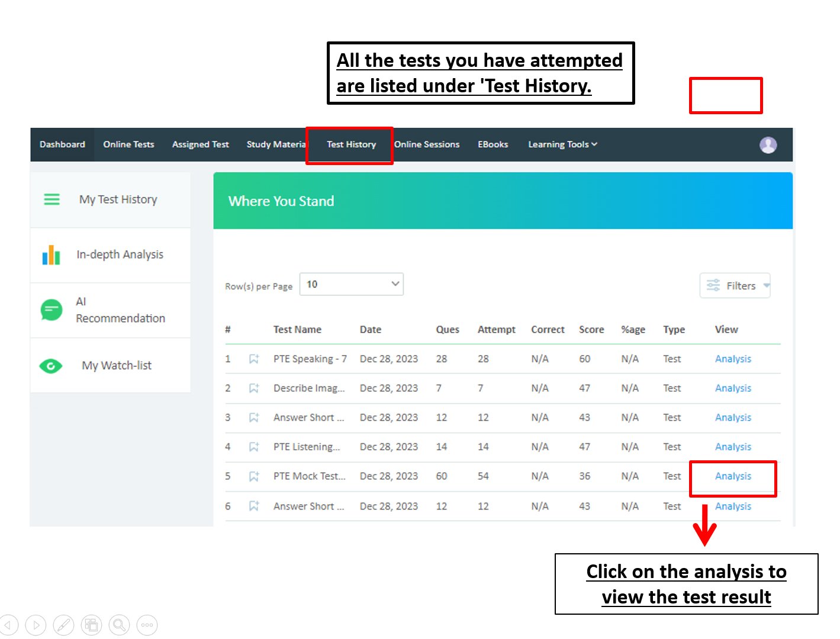The height and width of the screenshot is (639, 840).
Task: Open My Watch-list in the sidebar
Action: click(110, 366)
